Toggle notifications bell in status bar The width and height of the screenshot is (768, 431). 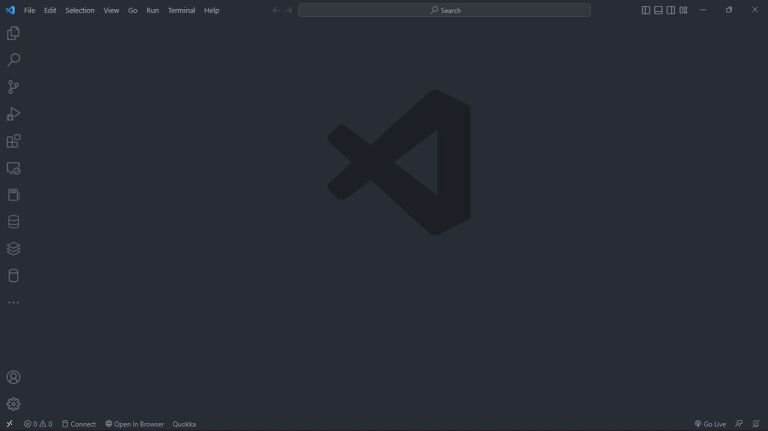coord(756,424)
